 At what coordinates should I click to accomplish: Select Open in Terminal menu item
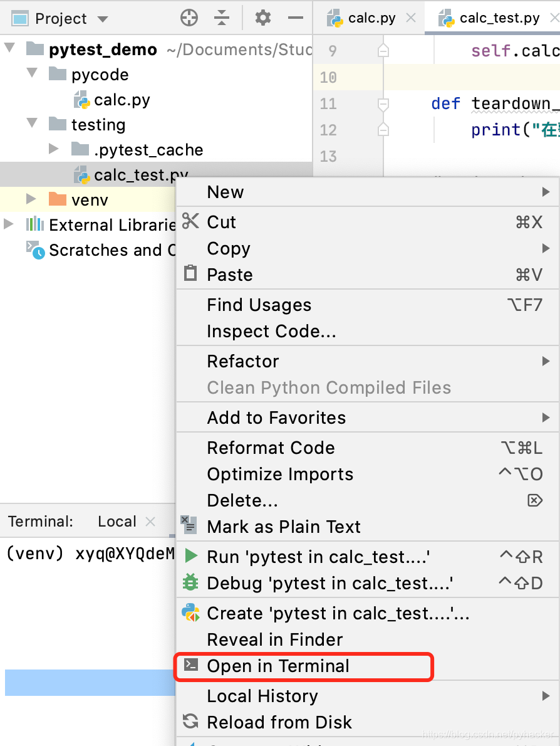click(x=278, y=666)
